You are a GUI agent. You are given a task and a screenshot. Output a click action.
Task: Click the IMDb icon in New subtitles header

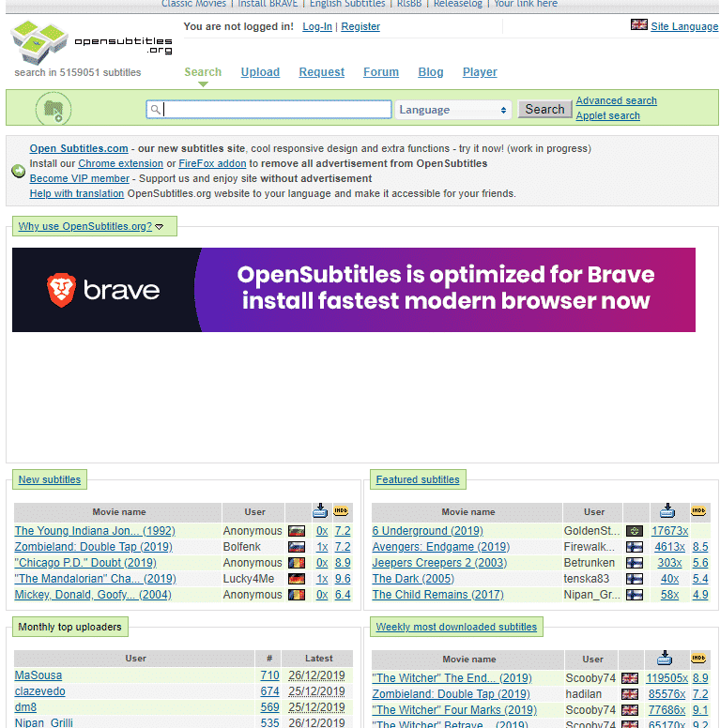(342, 511)
